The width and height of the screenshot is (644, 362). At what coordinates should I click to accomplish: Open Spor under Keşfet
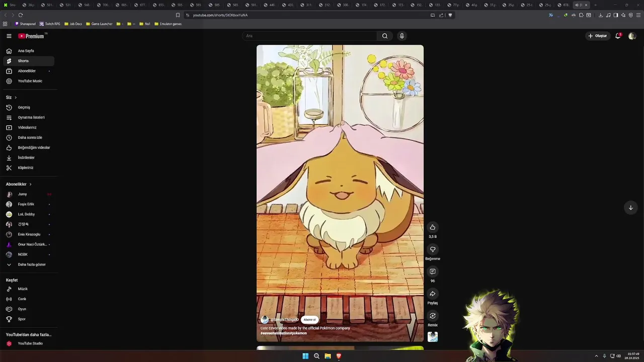(x=29, y=319)
